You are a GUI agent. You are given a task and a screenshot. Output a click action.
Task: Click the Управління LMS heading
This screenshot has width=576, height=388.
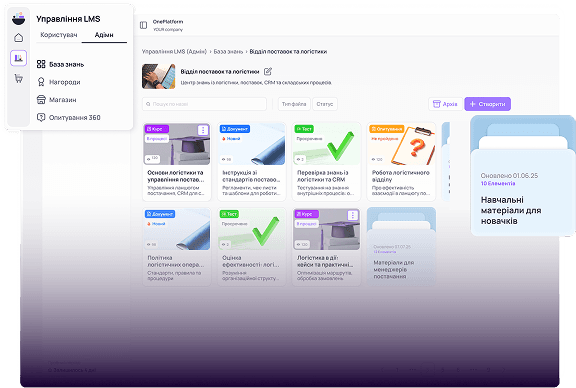point(68,19)
